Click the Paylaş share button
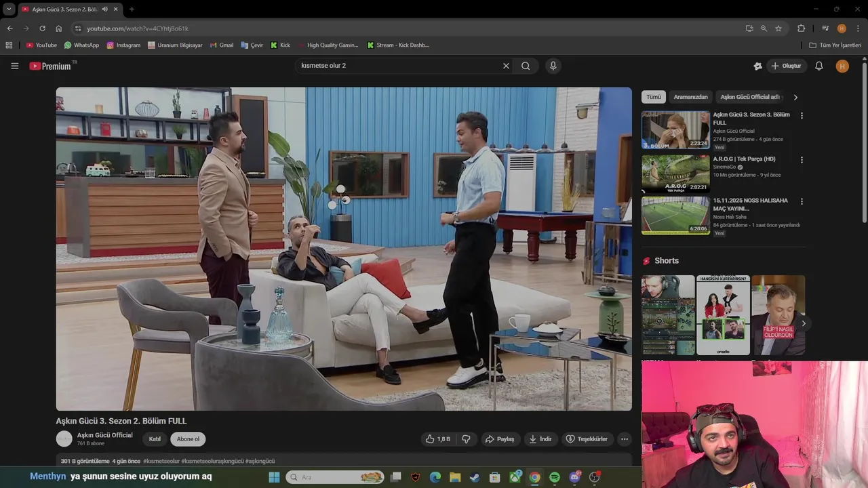This screenshot has width=868, height=488. 499,439
